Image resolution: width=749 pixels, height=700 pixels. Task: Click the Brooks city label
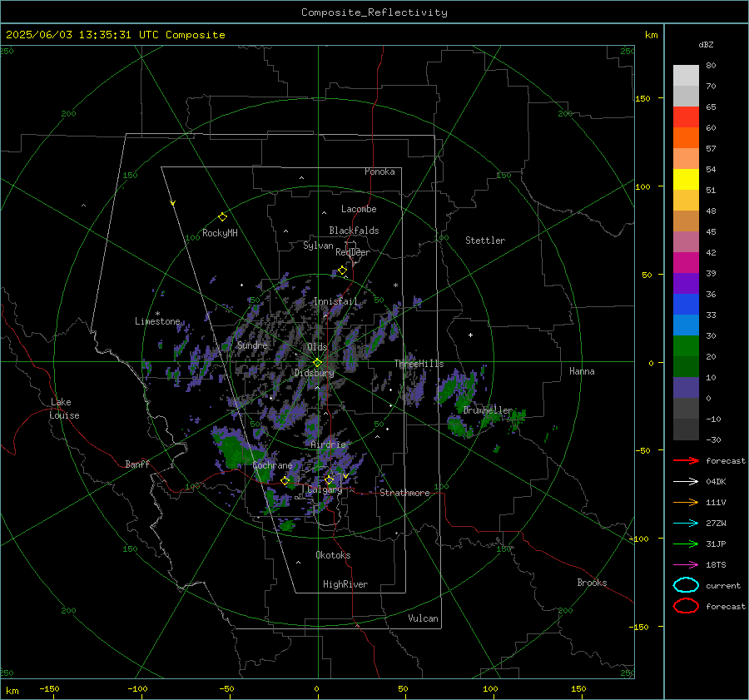592,583
